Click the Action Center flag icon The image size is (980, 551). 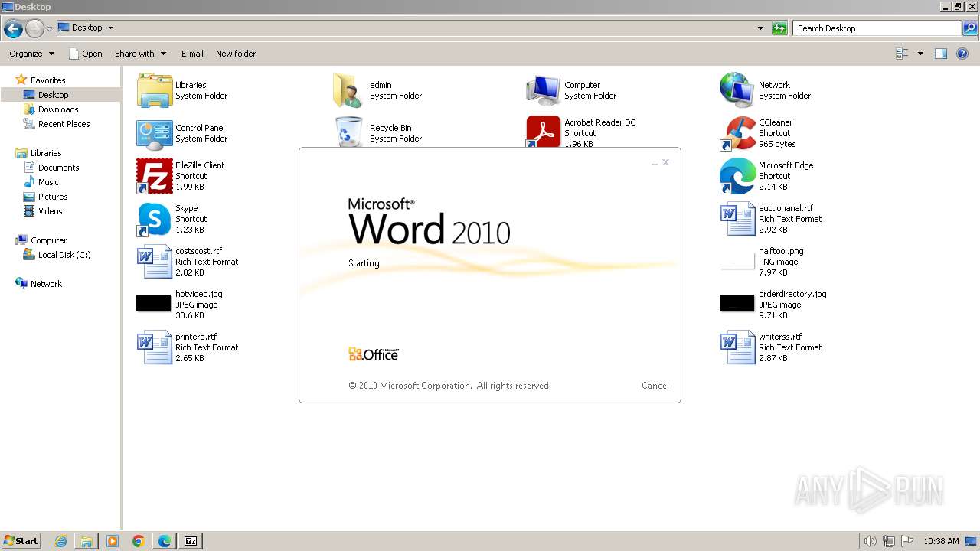pos(907,541)
